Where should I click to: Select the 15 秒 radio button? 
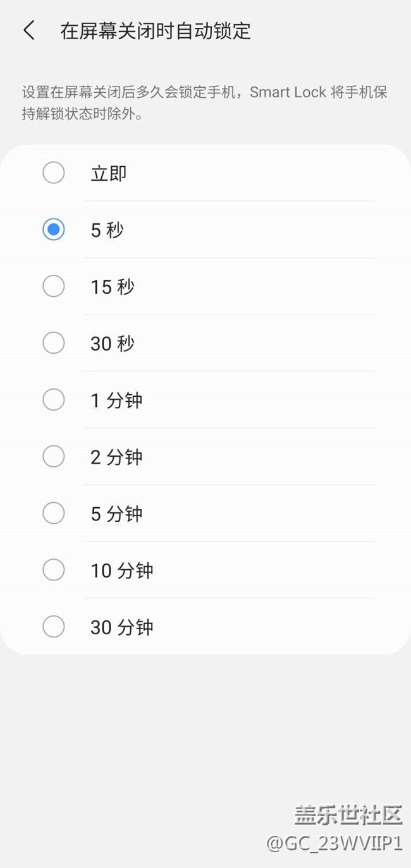[x=54, y=286]
